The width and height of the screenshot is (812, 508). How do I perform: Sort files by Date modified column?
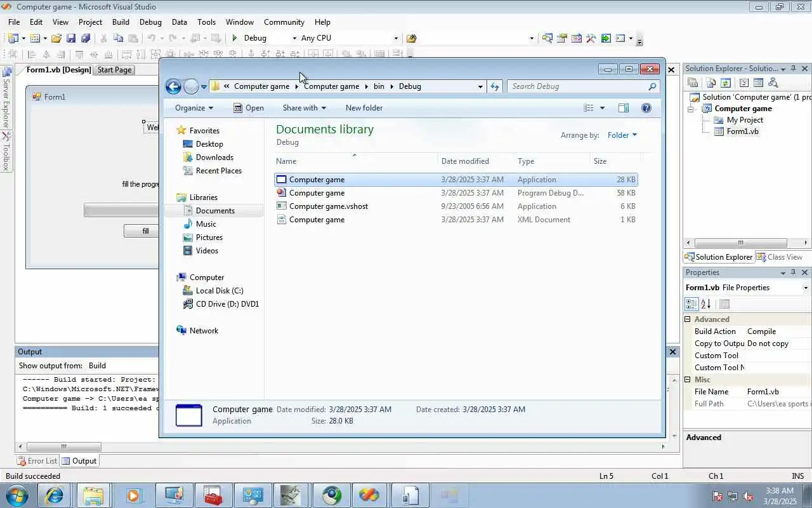coord(475,161)
